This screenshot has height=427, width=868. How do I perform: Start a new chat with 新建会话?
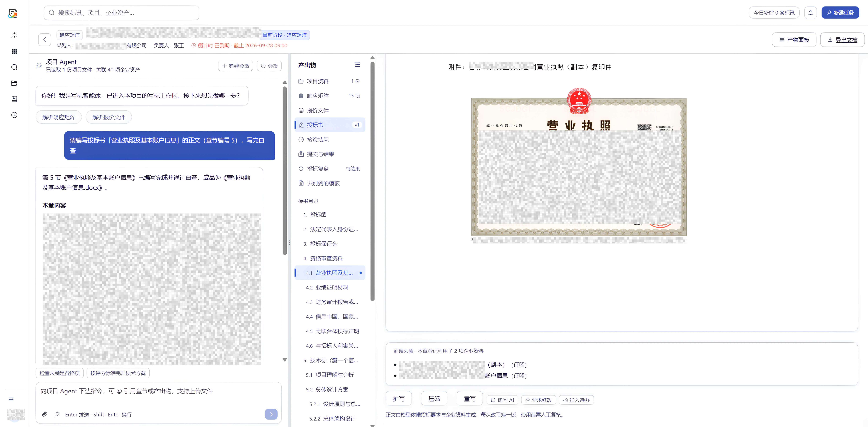236,66
